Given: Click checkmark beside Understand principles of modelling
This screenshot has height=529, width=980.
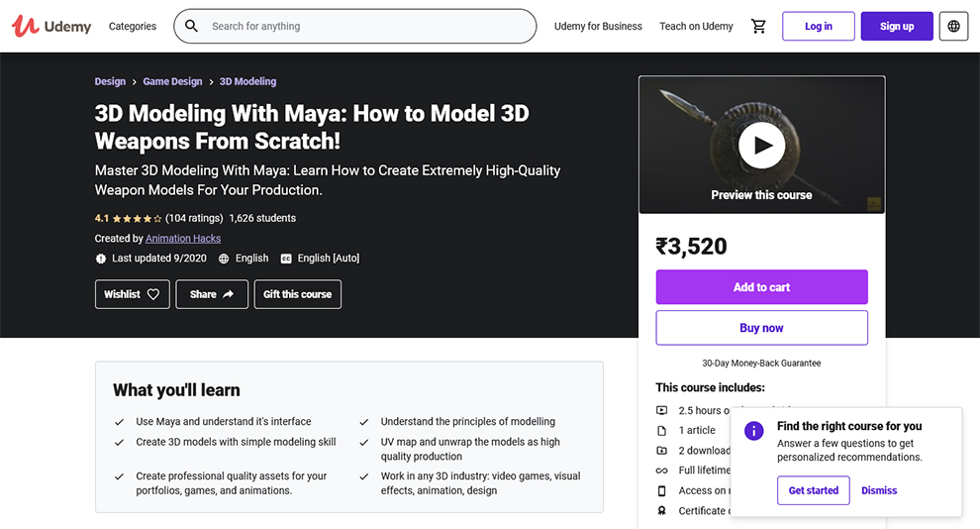Looking at the screenshot, I should coord(363,422).
